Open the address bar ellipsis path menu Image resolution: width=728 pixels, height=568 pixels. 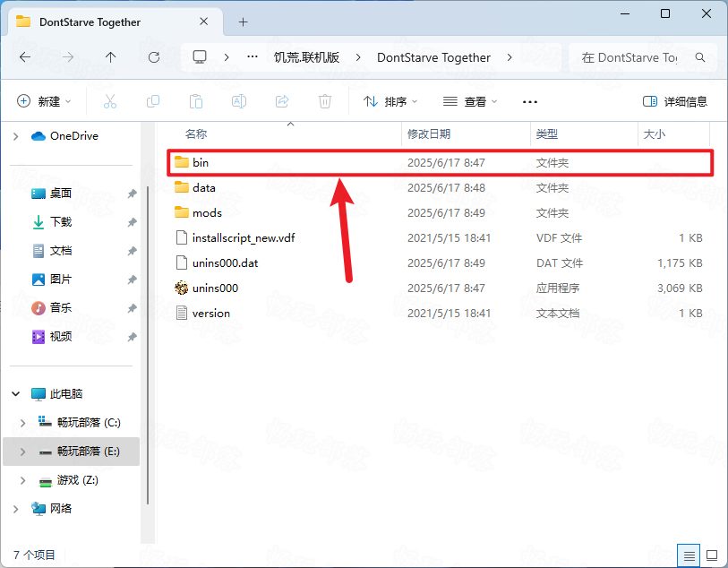(253, 56)
